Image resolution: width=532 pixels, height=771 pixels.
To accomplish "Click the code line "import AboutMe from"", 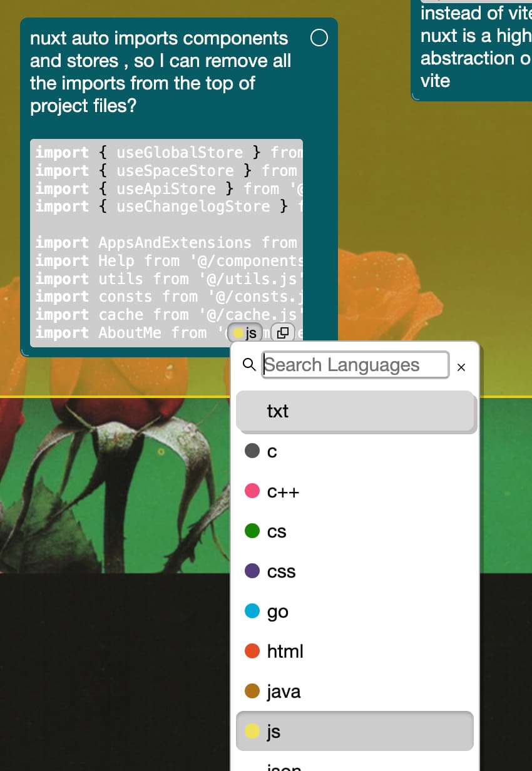I will 121,333.
